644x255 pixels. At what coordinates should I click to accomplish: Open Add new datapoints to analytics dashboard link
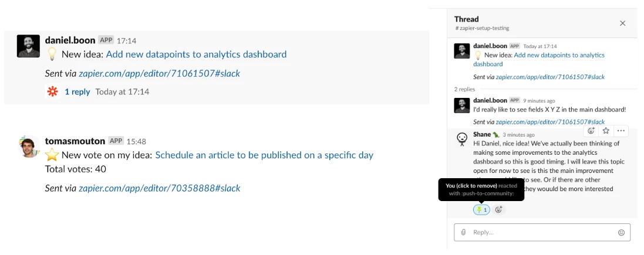pyautogui.click(x=196, y=54)
